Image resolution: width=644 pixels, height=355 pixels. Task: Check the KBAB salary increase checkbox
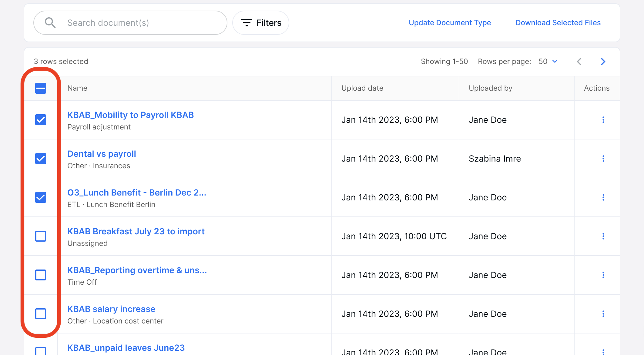[41, 314]
